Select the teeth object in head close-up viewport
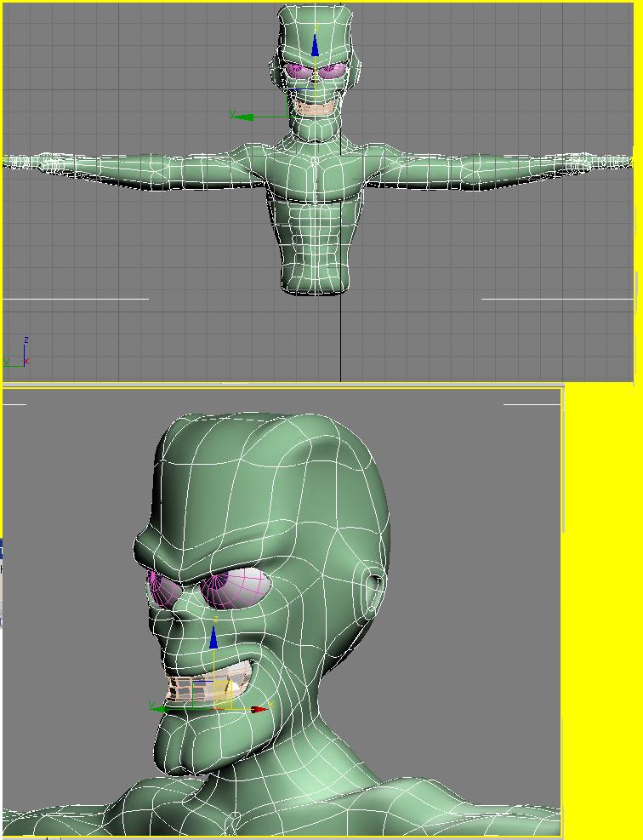Viewport: 643px width, 840px height. 208,680
